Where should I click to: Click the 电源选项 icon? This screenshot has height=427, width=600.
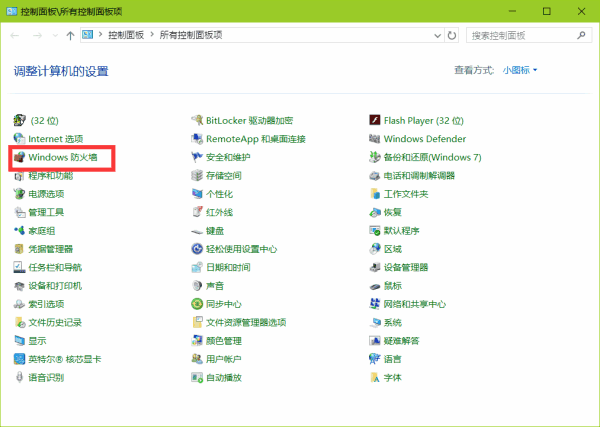coord(19,194)
